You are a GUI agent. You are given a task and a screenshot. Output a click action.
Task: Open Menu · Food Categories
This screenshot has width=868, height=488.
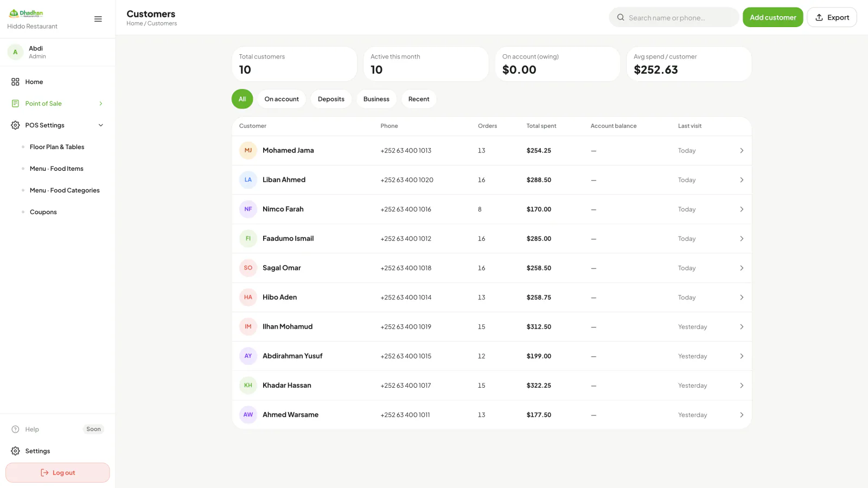(x=65, y=190)
